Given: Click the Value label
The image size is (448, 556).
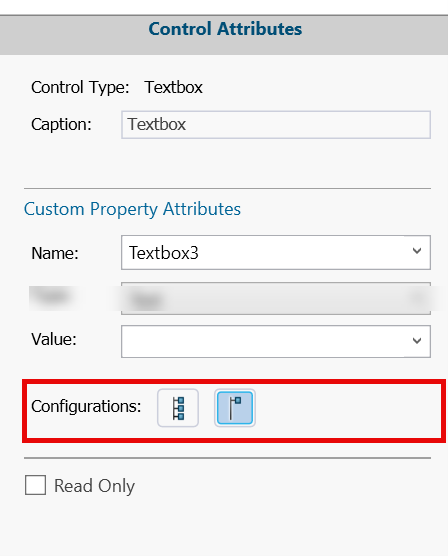Looking at the screenshot, I should tap(54, 339).
